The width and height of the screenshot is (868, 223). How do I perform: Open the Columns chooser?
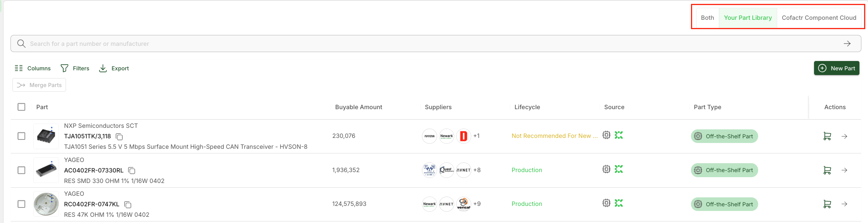(33, 68)
